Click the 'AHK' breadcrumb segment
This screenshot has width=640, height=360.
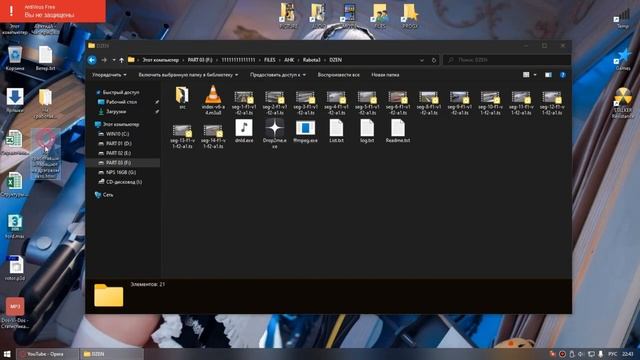(x=289, y=60)
